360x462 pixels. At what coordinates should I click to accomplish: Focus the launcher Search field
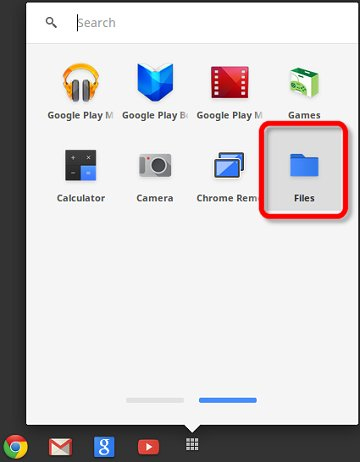tap(213, 23)
